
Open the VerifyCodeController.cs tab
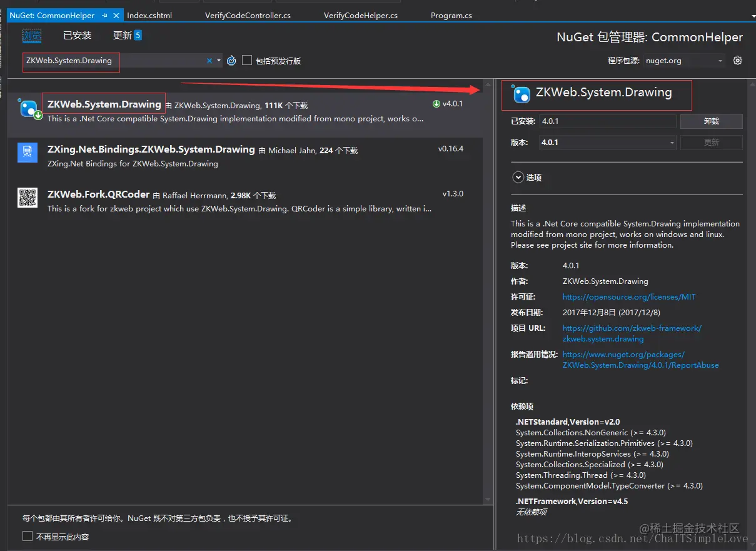click(x=248, y=15)
